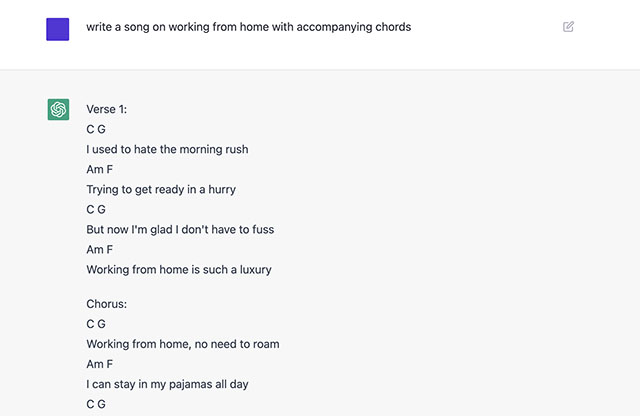Click the user prompt about working from home

248,27
